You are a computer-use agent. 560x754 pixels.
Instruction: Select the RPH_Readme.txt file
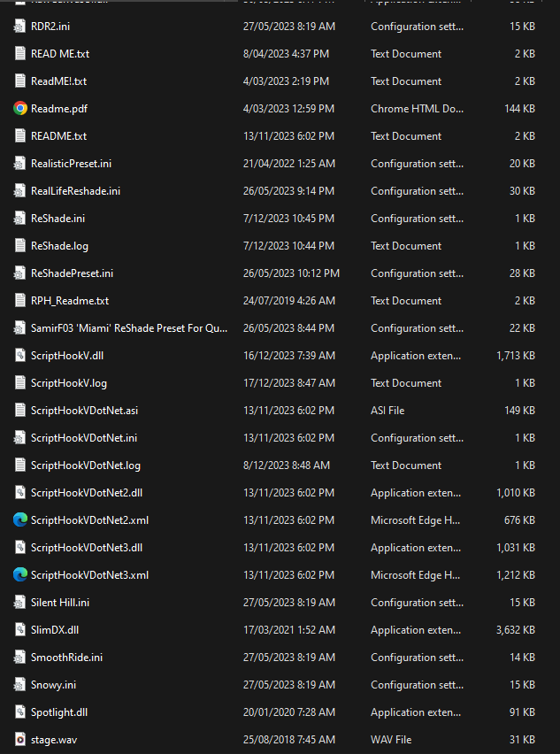point(70,301)
